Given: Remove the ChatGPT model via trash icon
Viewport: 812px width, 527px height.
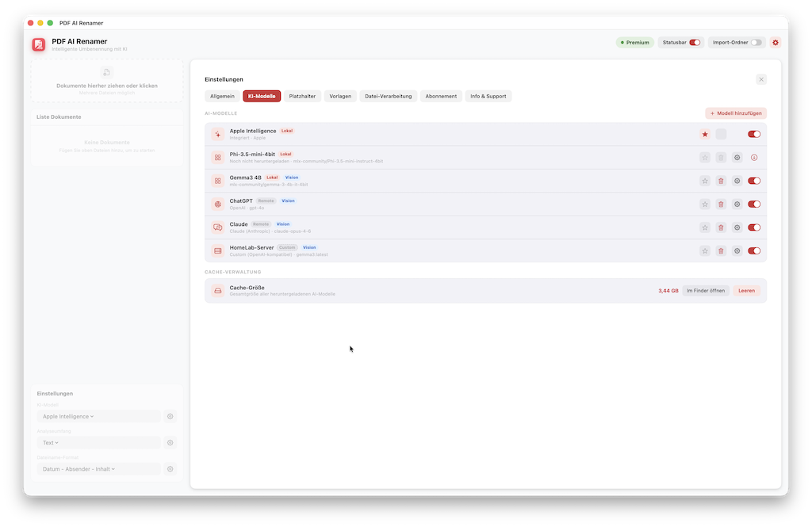Looking at the screenshot, I should (721, 204).
